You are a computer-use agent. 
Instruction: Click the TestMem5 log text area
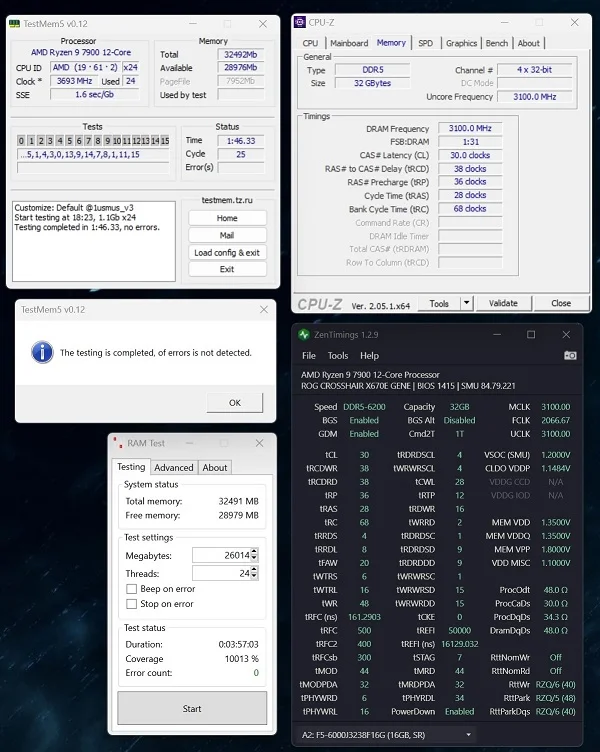point(94,241)
